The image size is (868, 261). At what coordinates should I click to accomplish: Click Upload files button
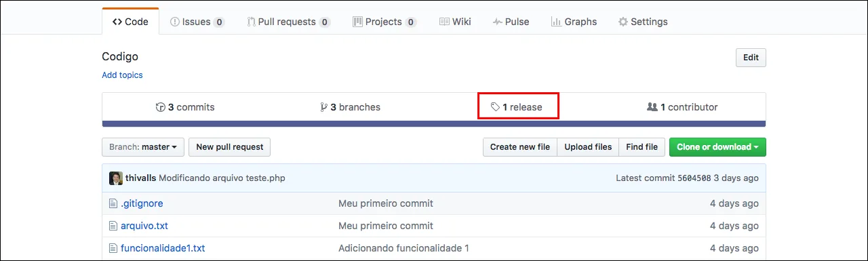point(588,147)
